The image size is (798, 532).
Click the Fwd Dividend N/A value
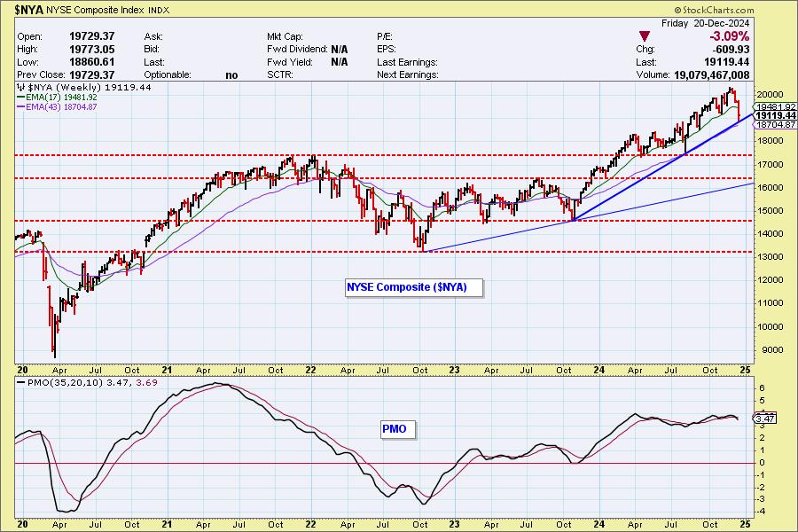click(x=340, y=49)
